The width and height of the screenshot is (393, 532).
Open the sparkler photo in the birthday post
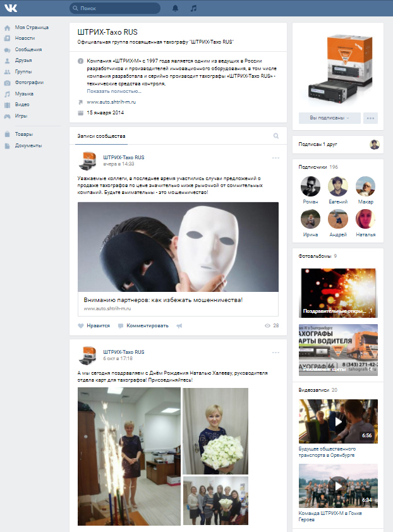[x=129, y=457]
